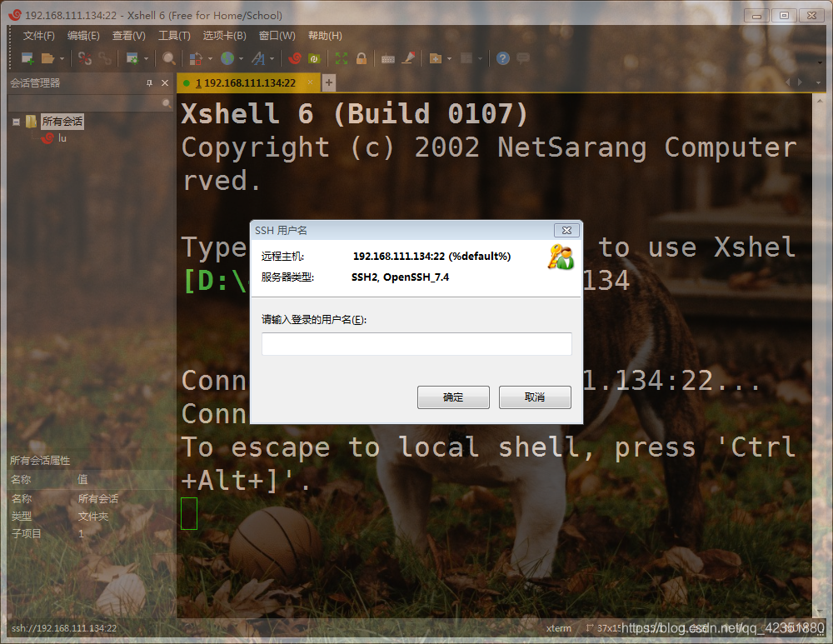Expand the globe encoding dropdown arrow

pos(242,59)
